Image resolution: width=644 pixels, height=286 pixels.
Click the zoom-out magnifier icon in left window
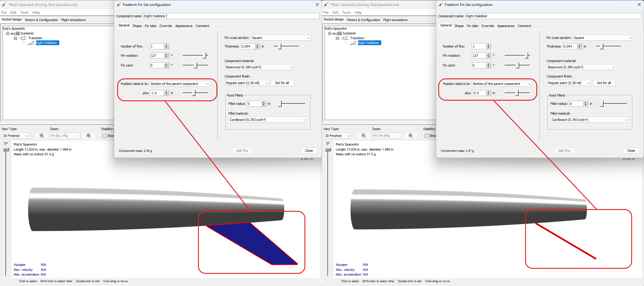(x=42, y=136)
